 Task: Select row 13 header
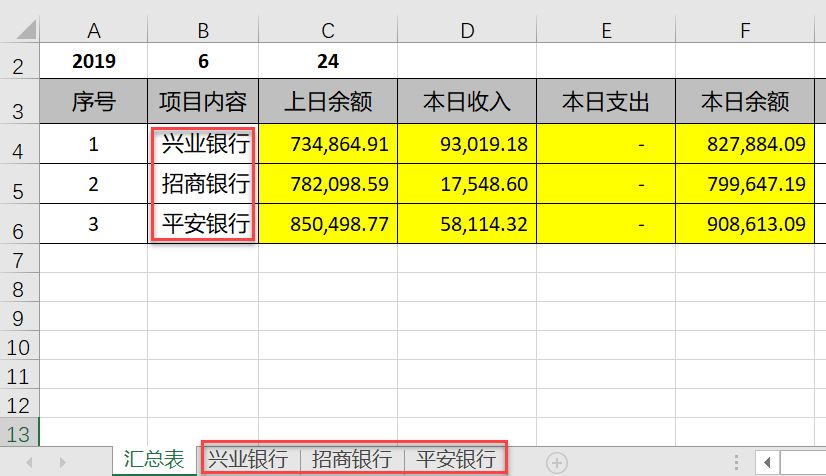click(19, 432)
